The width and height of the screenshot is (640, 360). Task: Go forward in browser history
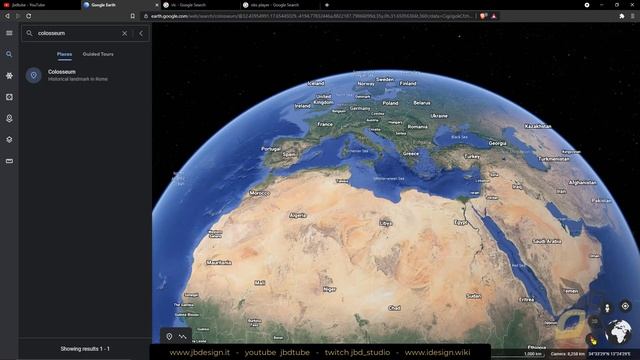[18, 16]
